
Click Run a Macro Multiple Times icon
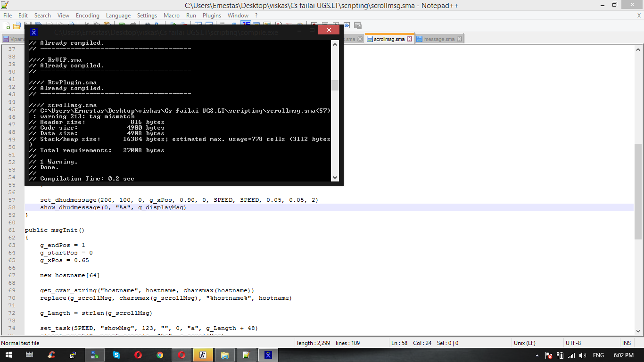pos(347,25)
